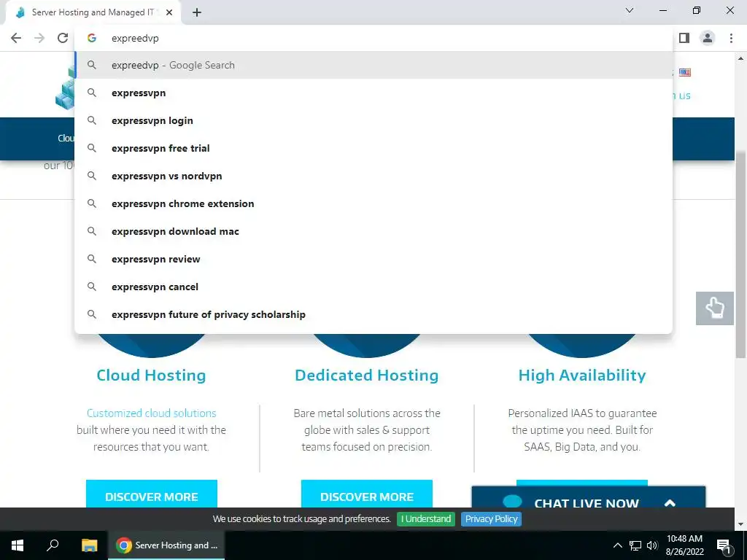Viewport: 747px width, 560px height.
Task: Choose 'expressvpn cancel' suggestion
Action: pyautogui.click(x=374, y=287)
